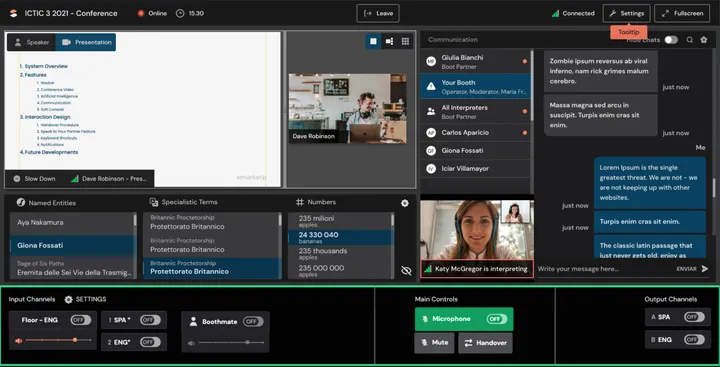This screenshot has height=367, width=720.
Task: Click the group icon for All Interpreters
Action: [x=431, y=111]
